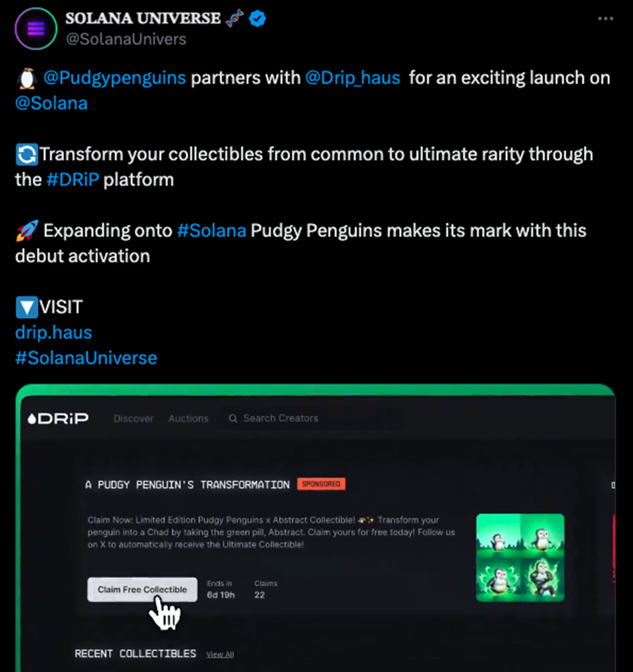
Task: Open the #DRiP hashtag
Action: click(73, 179)
